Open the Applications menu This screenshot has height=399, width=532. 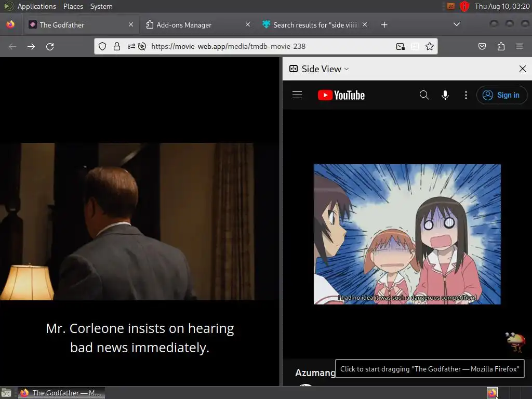pyautogui.click(x=37, y=6)
